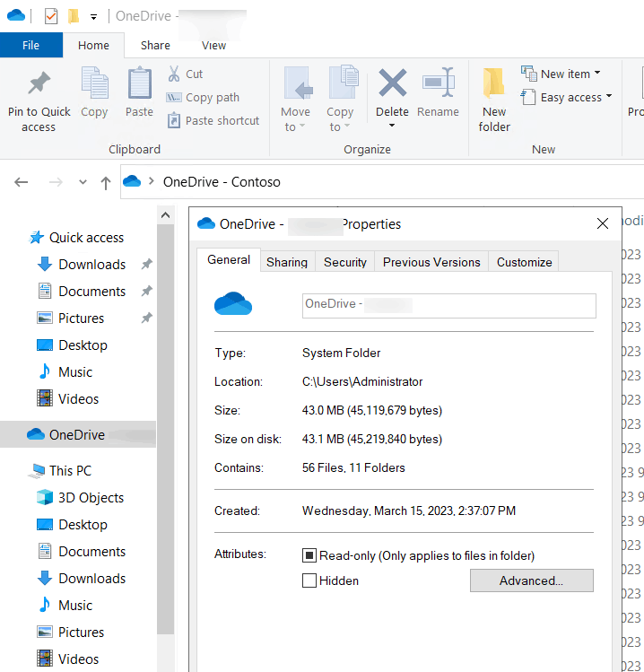Viewport: 644px width, 672px height.
Task: Open the File menu
Action: point(30,45)
